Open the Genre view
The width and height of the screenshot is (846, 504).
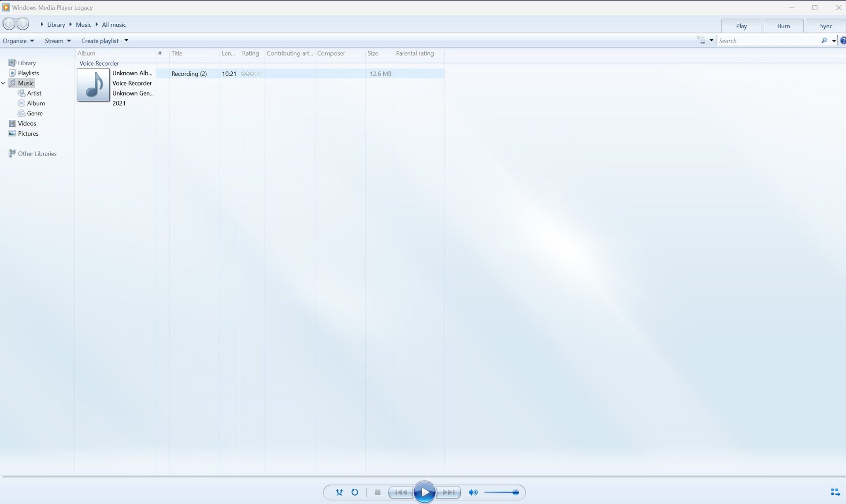coord(30,114)
